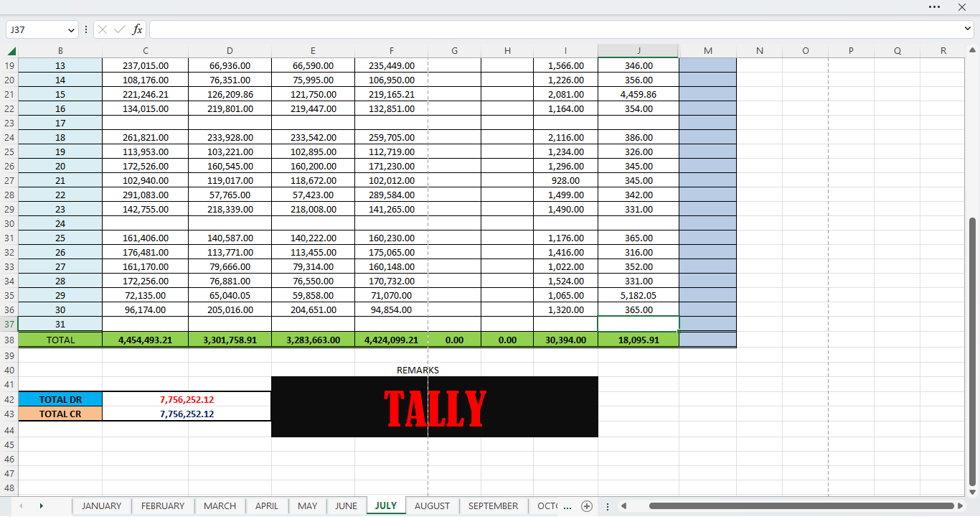Switch to the JANUARY sheet tab
The image size is (980, 517).
(102, 506)
